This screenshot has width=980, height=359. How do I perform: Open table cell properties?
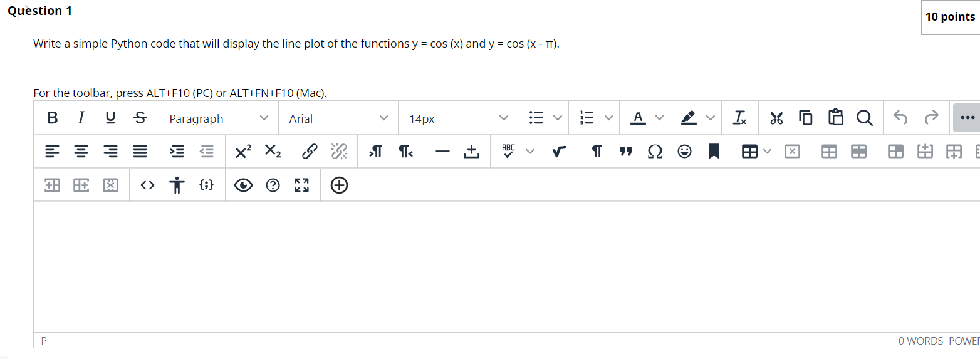(896, 152)
